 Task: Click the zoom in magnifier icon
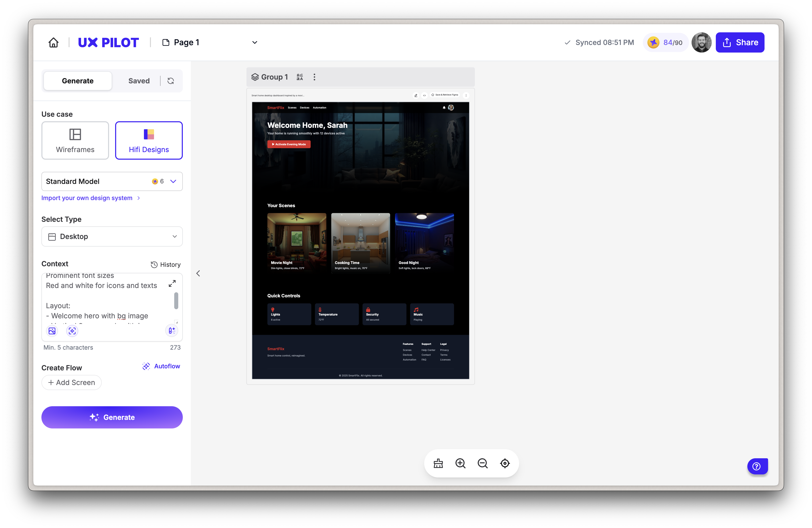coord(460,463)
